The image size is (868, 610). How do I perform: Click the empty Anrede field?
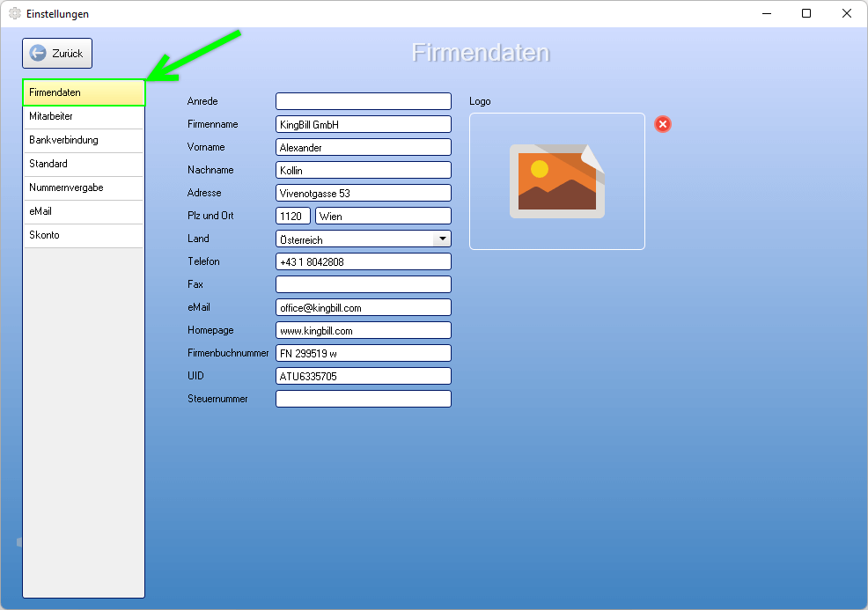(x=363, y=101)
